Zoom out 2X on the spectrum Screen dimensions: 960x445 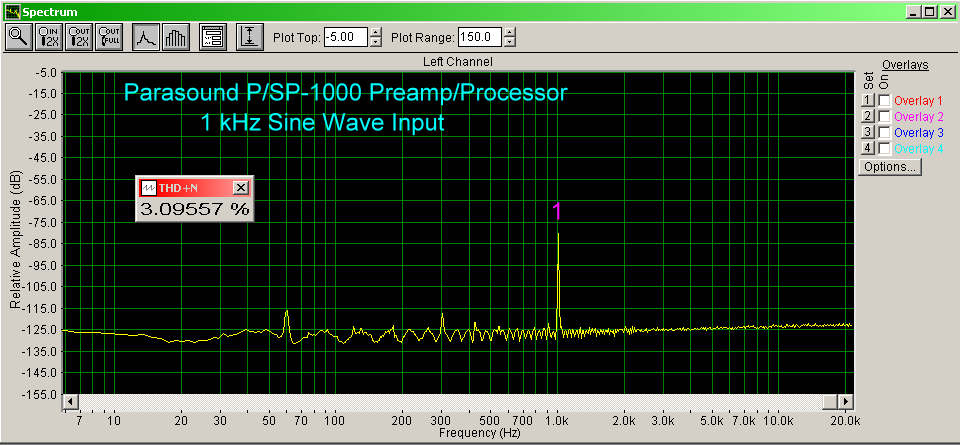click(80, 37)
